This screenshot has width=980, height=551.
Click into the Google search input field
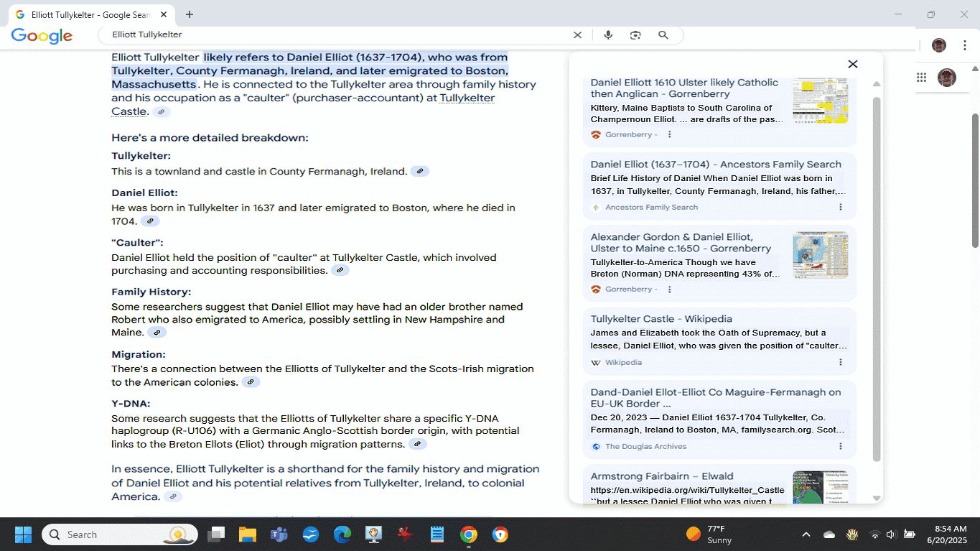tap(337, 34)
